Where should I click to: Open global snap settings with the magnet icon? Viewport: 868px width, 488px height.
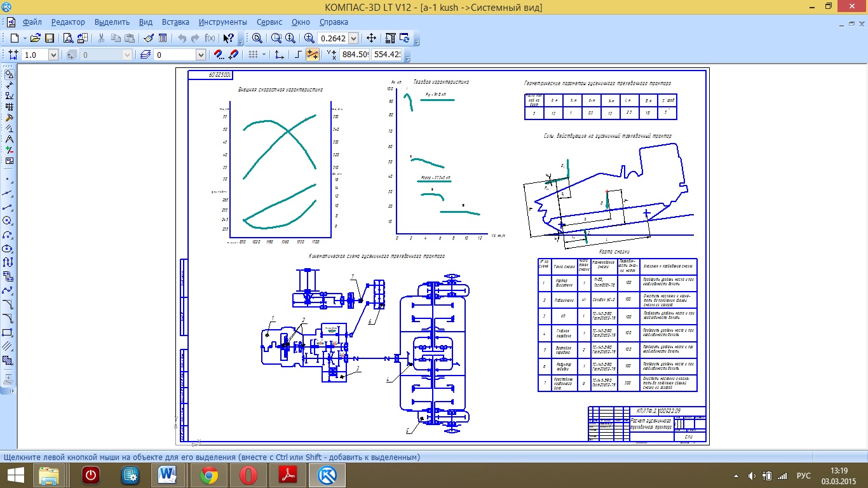click(219, 55)
